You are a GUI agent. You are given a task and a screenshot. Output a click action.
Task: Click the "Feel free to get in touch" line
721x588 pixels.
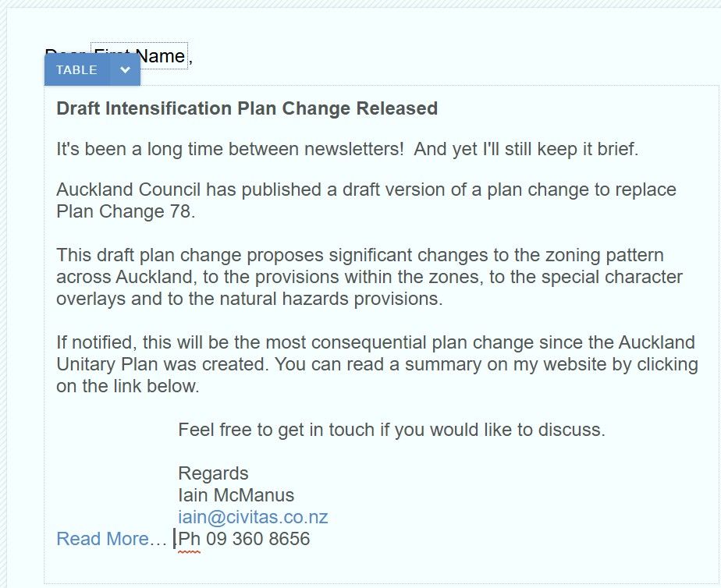391,430
